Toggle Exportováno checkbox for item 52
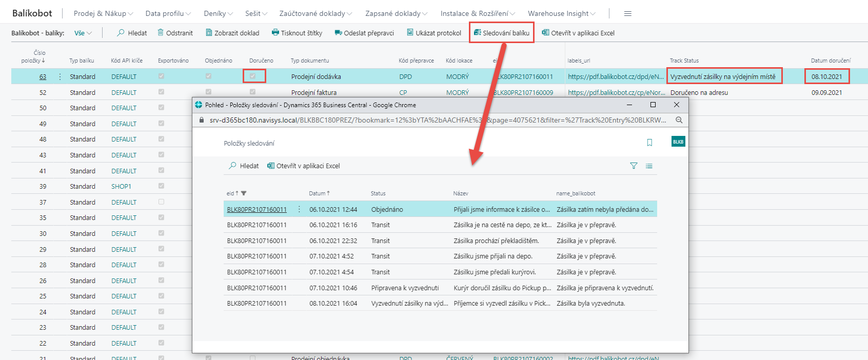The width and height of the screenshot is (868, 360). [161, 92]
